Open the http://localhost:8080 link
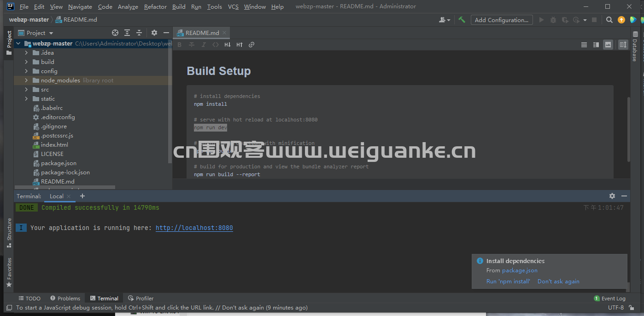 coord(194,228)
